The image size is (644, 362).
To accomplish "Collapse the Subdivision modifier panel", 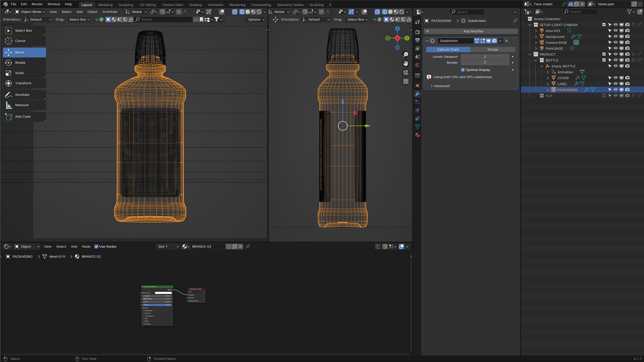I will (427, 41).
